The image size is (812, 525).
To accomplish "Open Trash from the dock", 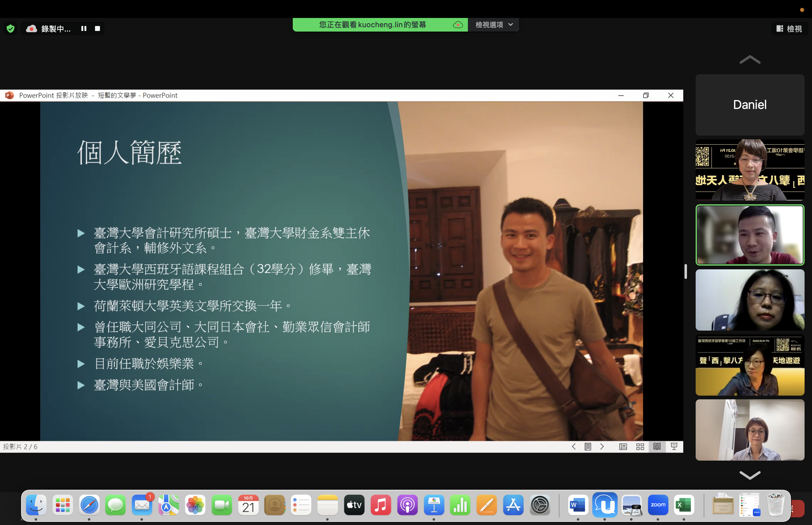I will coord(775,505).
